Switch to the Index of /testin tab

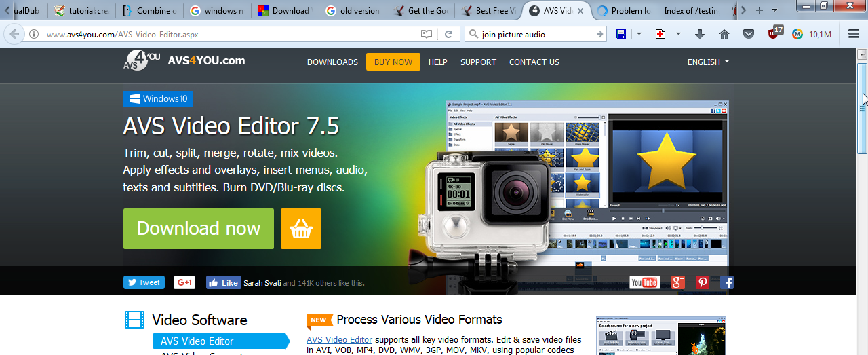point(692,10)
